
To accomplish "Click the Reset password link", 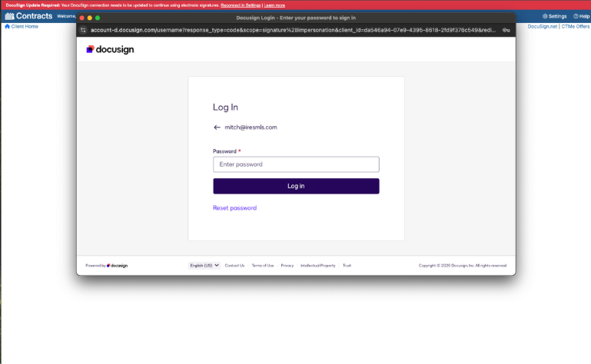I will [234, 208].
